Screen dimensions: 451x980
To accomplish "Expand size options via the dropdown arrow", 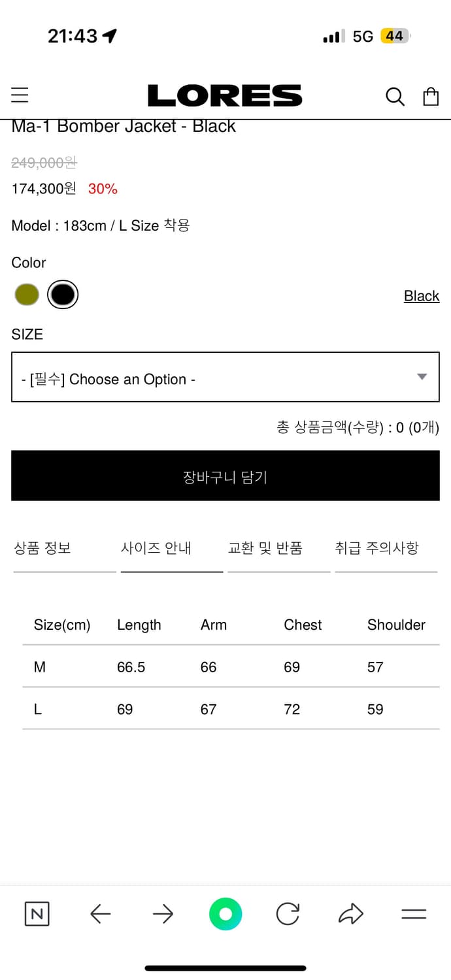I will click(x=421, y=377).
